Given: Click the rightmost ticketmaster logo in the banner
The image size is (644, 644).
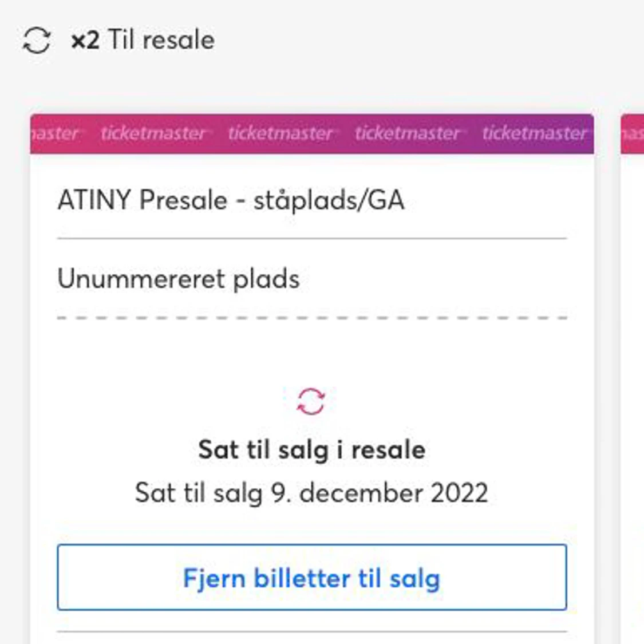Looking at the screenshot, I should pyautogui.click(x=535, y=133).
